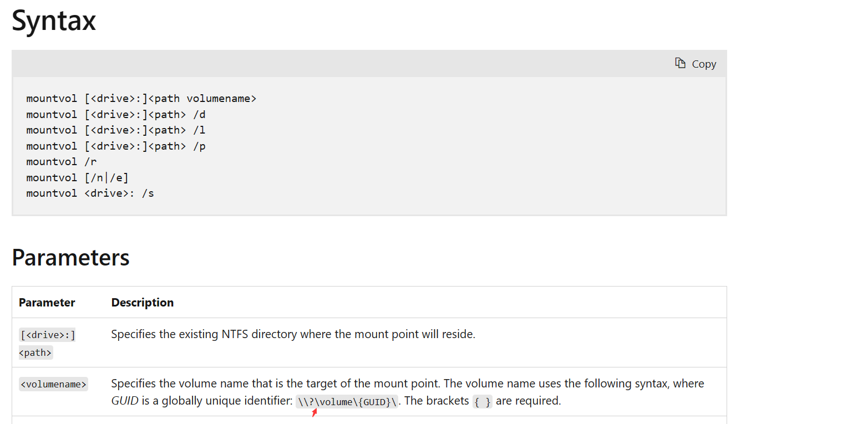The image size is (868, 424).
Task: Click the <volumename> parameter cell
Action: click(x=53, y=384)
